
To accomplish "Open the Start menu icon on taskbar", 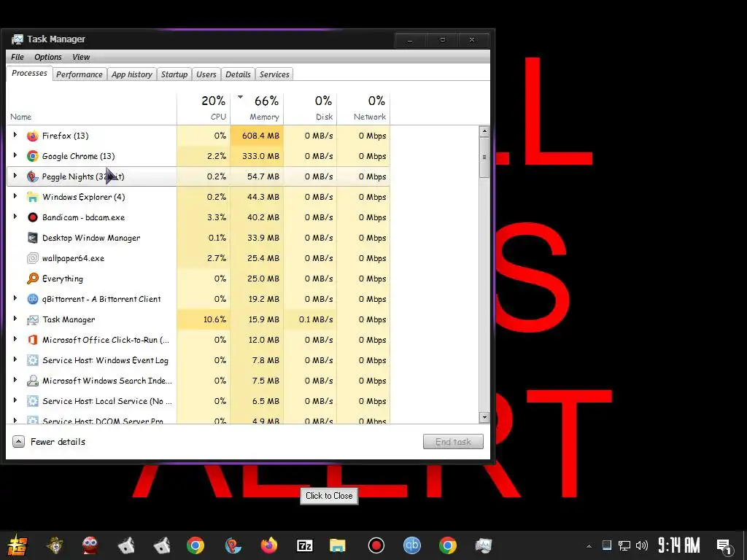I will point(18,545).
